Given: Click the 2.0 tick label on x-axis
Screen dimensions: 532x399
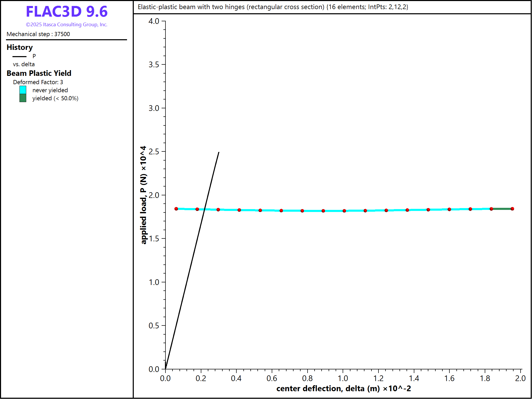Looking at the screenshot, I should (x=520, y=378).
